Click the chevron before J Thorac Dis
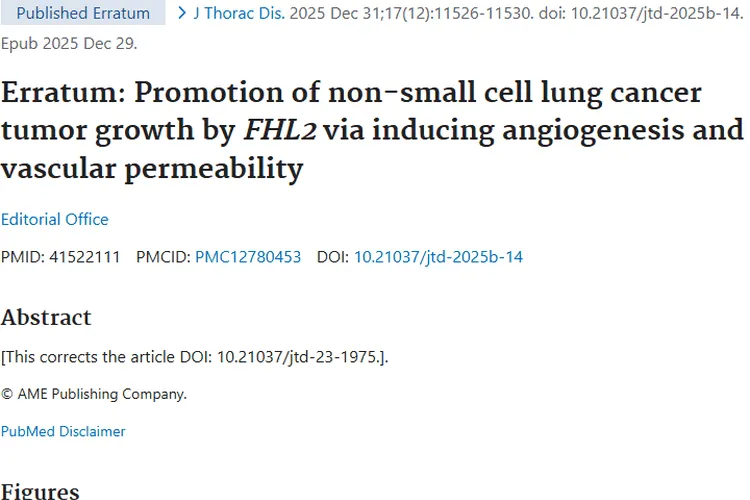750x500 pixels. [181, 13]
